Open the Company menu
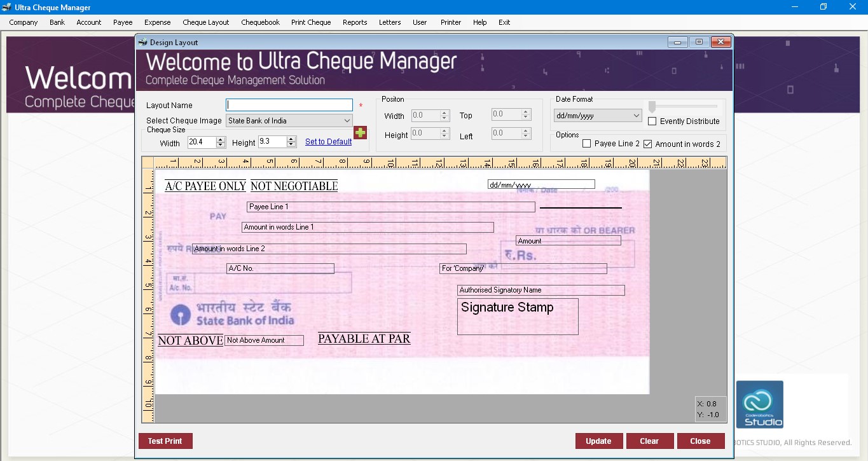The width and height of the screenshot is (868, 461). [24, 22]
